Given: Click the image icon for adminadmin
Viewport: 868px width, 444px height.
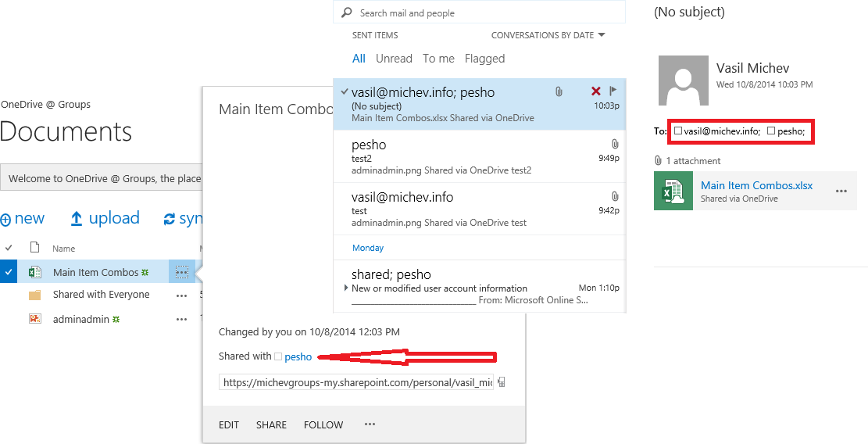Looking at the screenshot, I should point(35,318).
